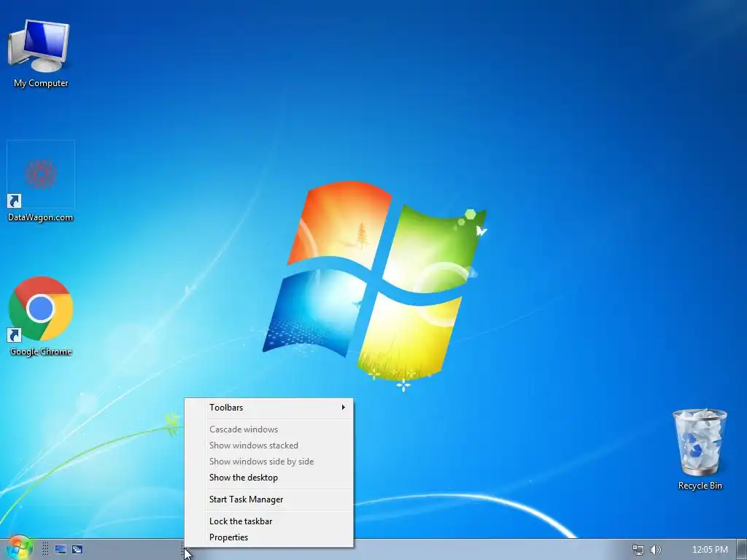Click the 12:05 PM taskbar clock
747x560 pixels.
point(710,550)
